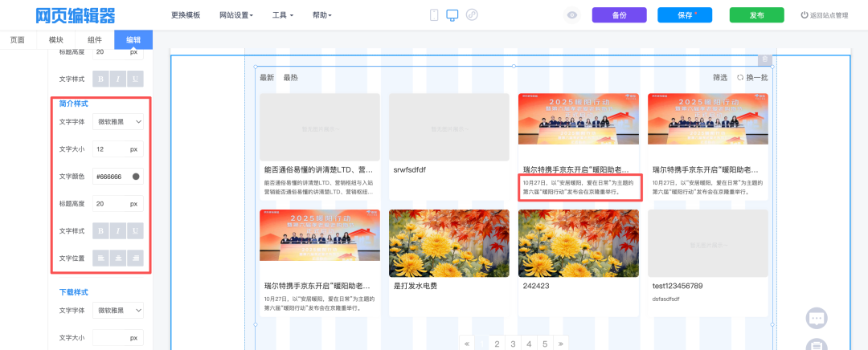
Task: Click the dsfasdfsdf description text
Action: [x=666, y=299]
